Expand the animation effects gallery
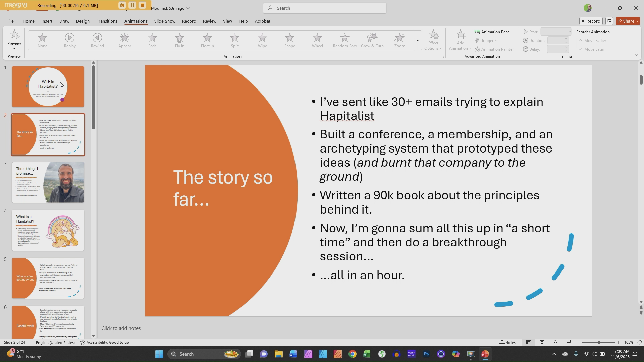The height and width of the screenshot is (362, 644). [x=418, y=40]
